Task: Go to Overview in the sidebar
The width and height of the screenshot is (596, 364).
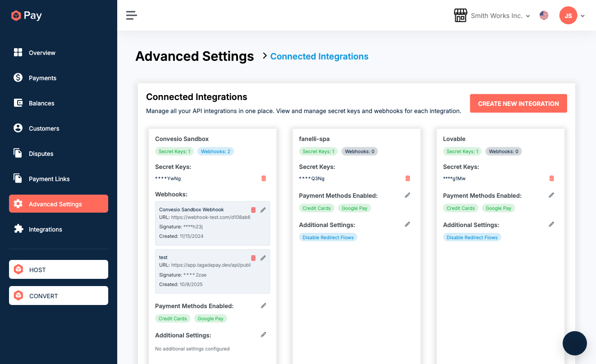Action: 59,53
